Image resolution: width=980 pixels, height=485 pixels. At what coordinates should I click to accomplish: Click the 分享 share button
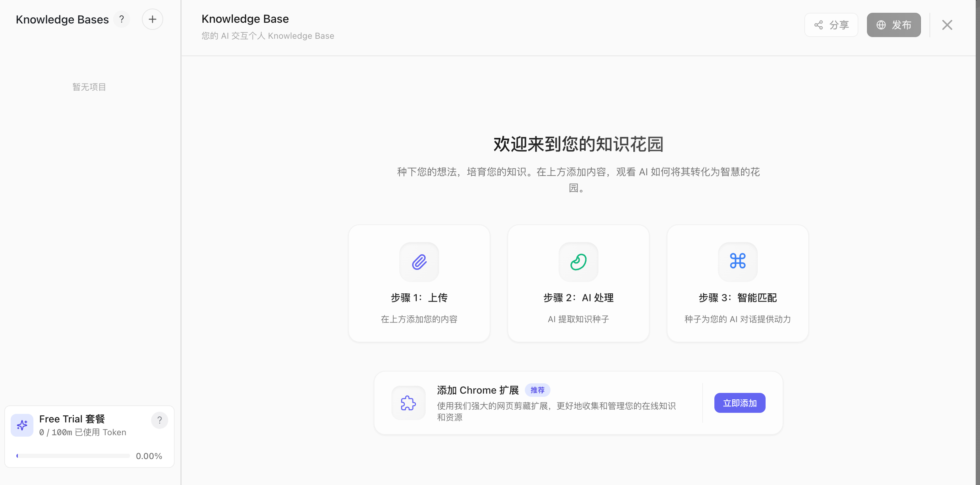tap(831, 25)
